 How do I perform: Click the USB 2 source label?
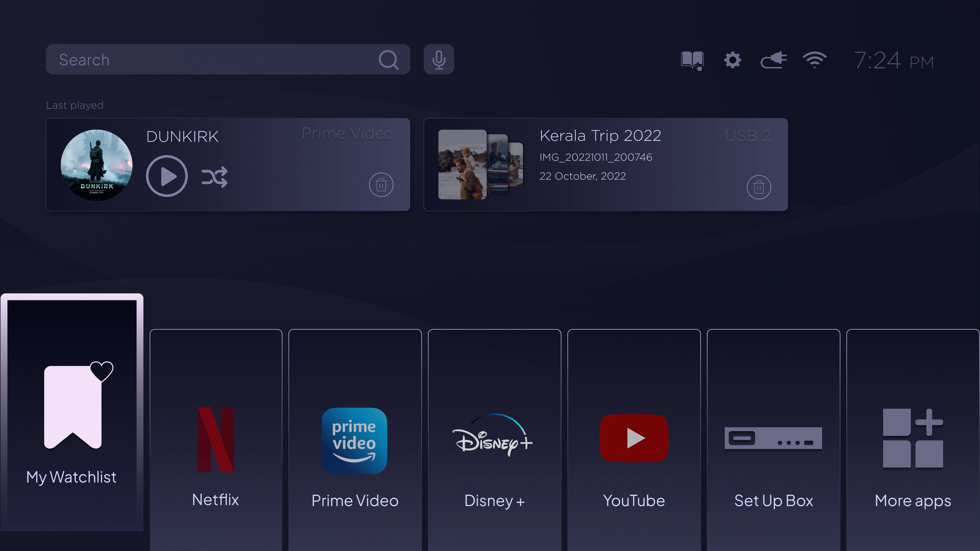point(748,136)
